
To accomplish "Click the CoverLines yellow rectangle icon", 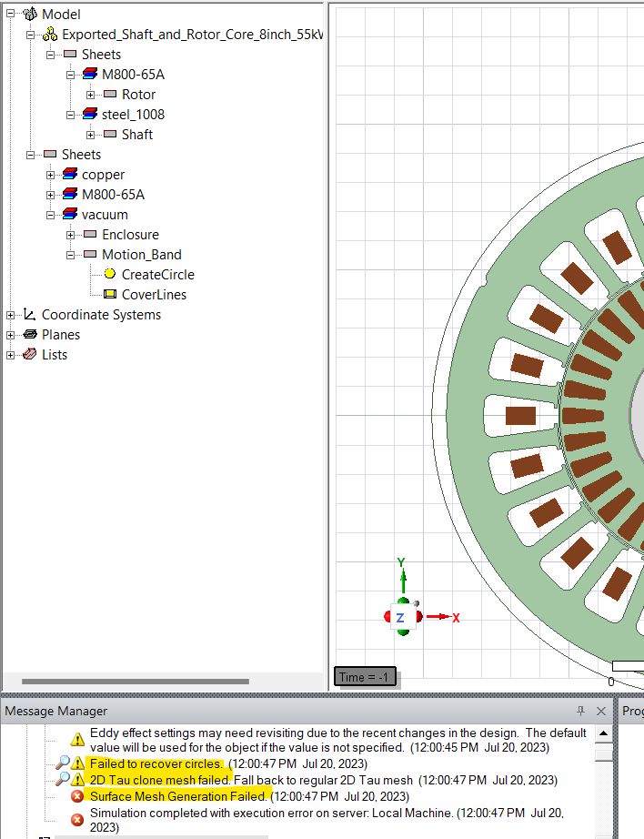I will pyautogui.click(x=110, y=294).
